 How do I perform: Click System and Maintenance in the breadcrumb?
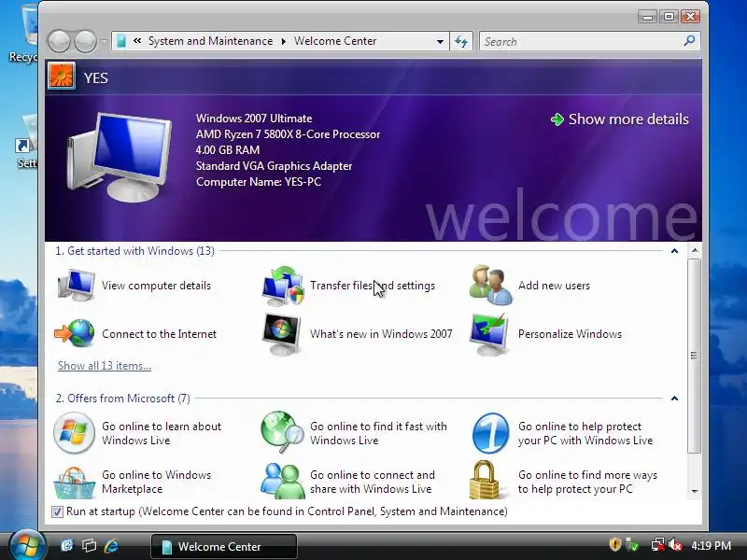coord(211,41)
